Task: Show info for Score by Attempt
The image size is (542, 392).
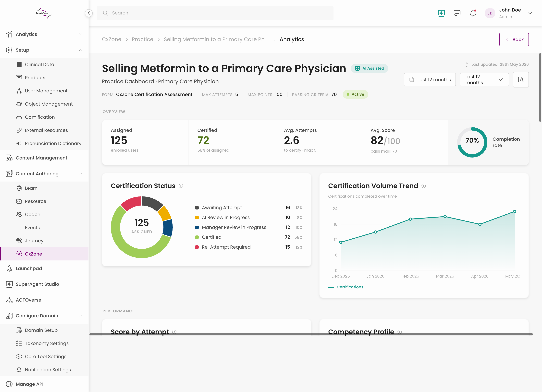Action: 174,331
